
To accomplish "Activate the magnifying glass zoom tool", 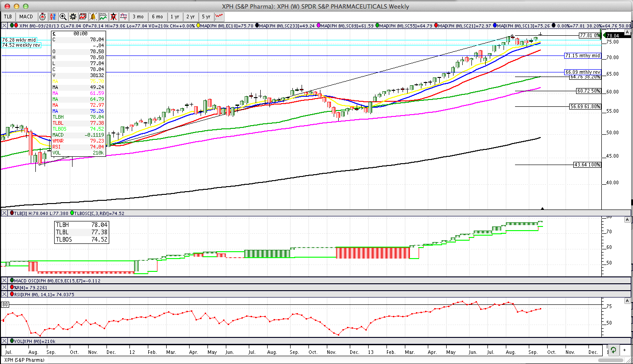I will pos(63,17).
